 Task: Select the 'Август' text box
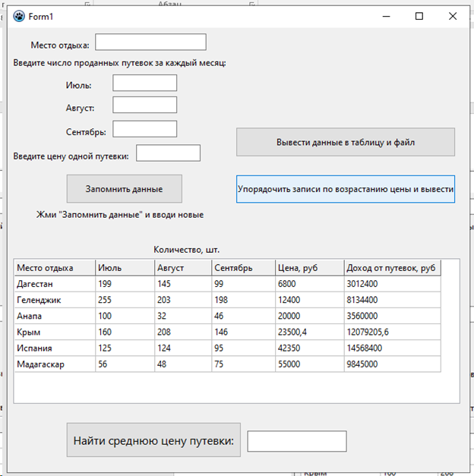point(144,106)
